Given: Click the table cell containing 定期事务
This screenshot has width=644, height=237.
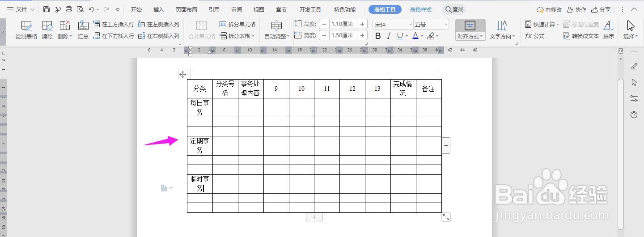Looking at the screenshot, I should click(200, 146).
